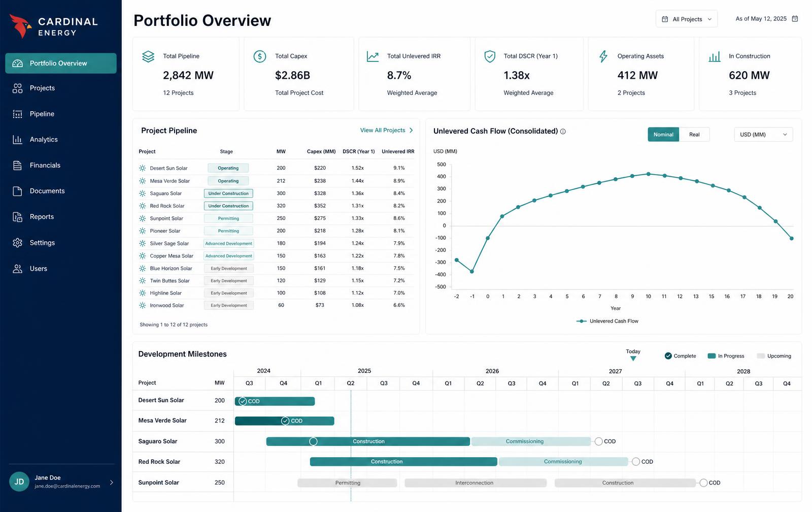
Task: Open Portfolio Overview in the sidebar
Action: click(61, 63)
